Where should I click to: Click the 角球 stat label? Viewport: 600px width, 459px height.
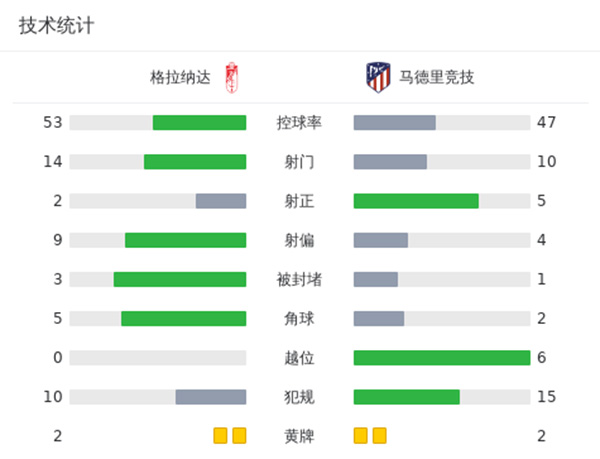[x=299, y=318]
